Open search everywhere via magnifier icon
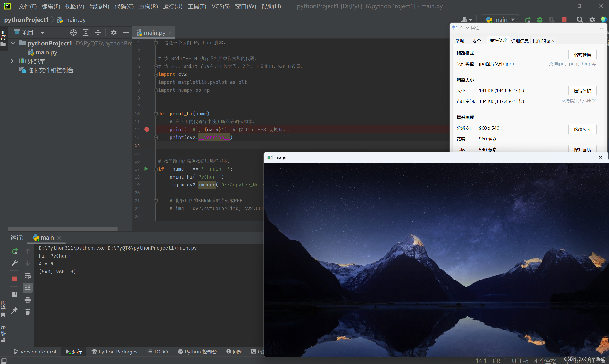The width and height of the screenshot is (609, 364). click(x=580, y=20)
